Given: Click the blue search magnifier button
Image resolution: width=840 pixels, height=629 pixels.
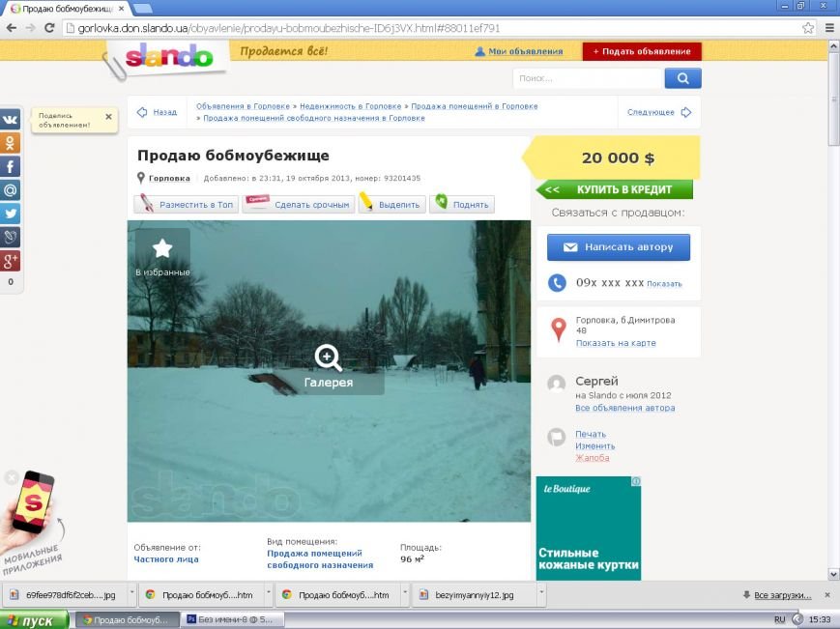Looking at the screenshot, I should 682,78.
